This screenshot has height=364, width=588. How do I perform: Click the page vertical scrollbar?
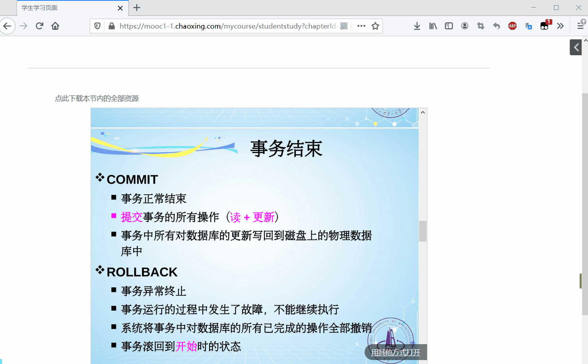pyautogui.click(x=585, y=203)
